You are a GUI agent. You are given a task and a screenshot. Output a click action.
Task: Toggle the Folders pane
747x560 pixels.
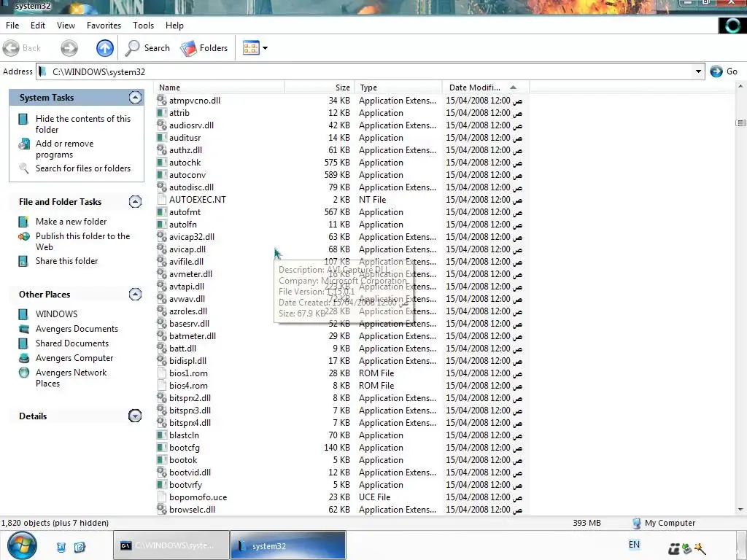click(204, 48)
